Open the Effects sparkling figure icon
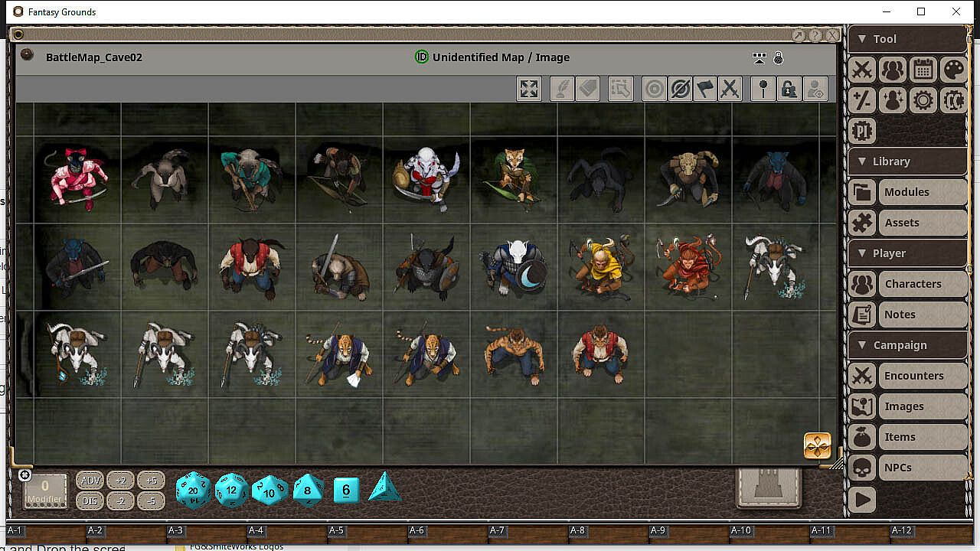This screenshot has height=551, width=980. pos(893,100)
